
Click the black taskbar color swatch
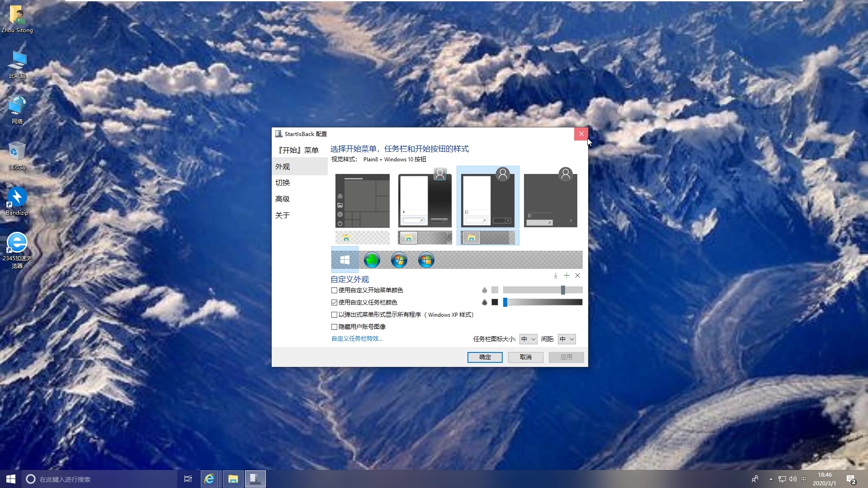(495, 302)
